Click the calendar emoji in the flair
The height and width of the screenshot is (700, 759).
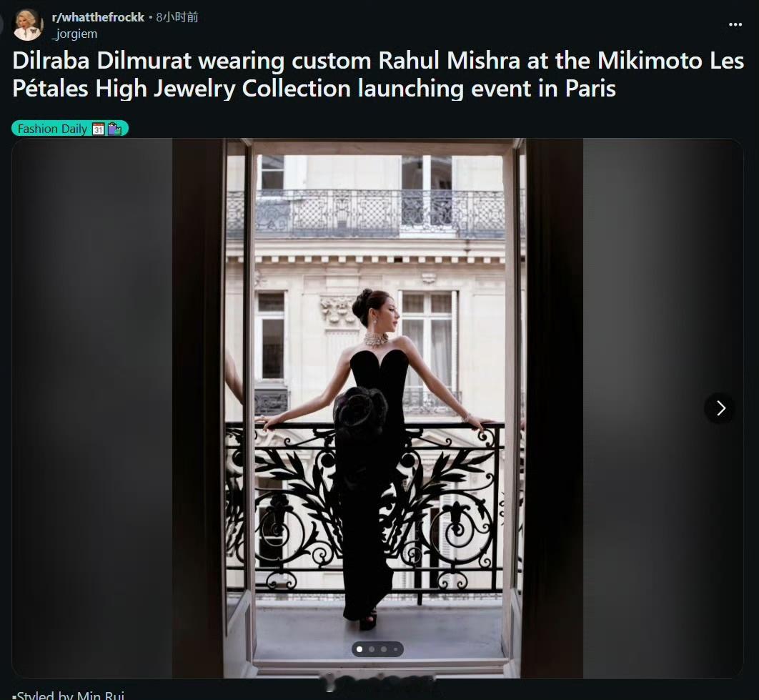click(98, 129)
